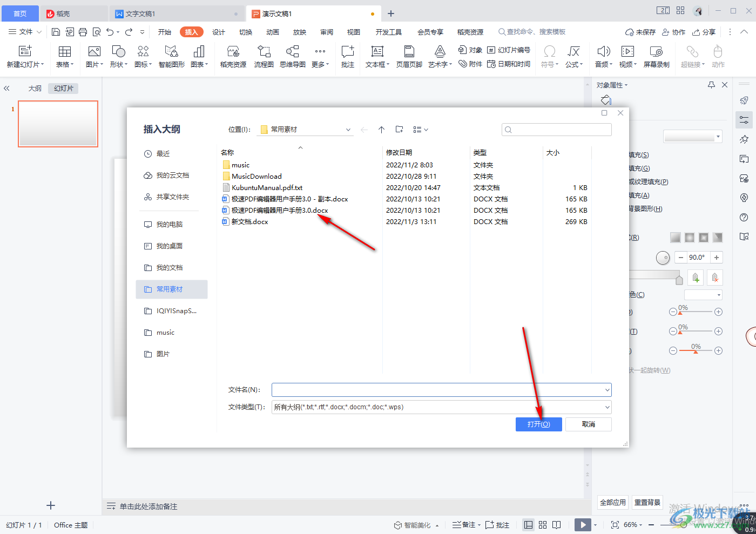Image resolution: width=756 pixels, height=534 pixels.
Task: Switch to the 设计 ribbon tab
Action: [x=219, y=32]
